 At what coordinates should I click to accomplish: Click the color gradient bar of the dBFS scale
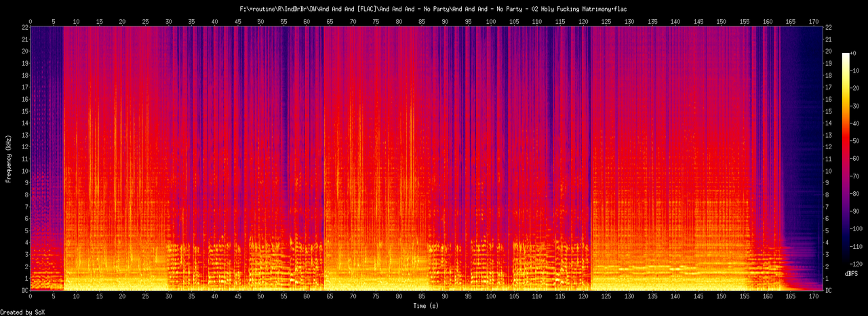846,157
